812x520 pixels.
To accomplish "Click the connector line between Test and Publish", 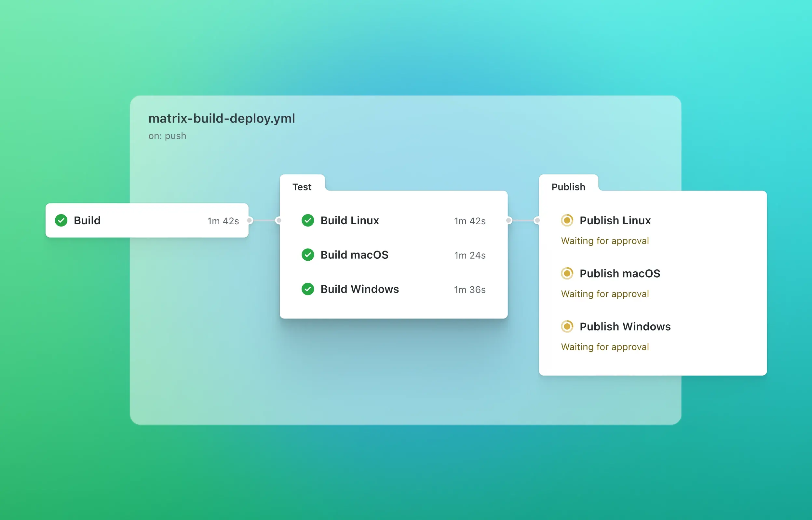I will click(x=522, y=220).
